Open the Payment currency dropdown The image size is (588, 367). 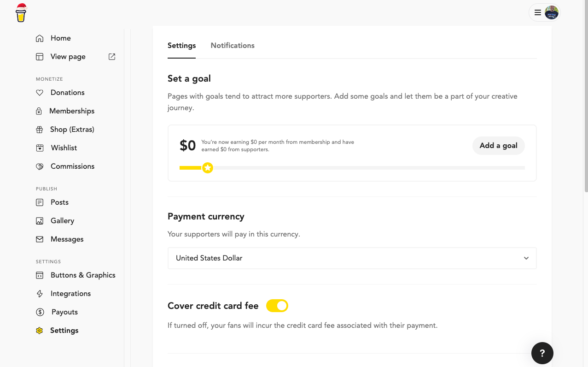pos(352,258)
